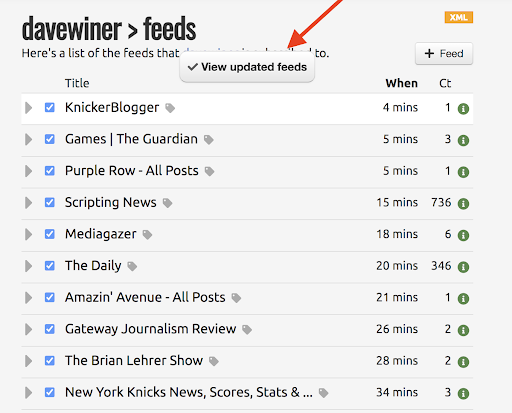Image resolution: width=512 pixels, height=413 pixels.
Task: Expand The Brian Lehrer Show row
Action: (x=29, y=361)
